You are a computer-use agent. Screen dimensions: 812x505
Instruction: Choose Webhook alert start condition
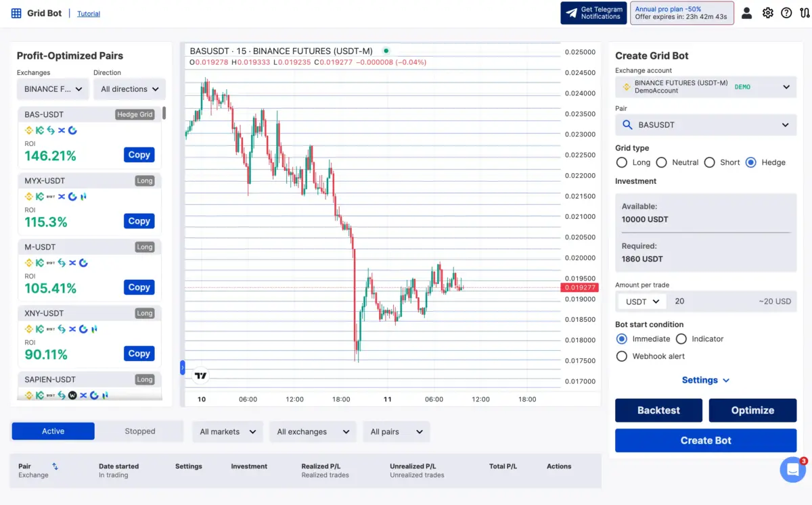click(x=622, y=356)
